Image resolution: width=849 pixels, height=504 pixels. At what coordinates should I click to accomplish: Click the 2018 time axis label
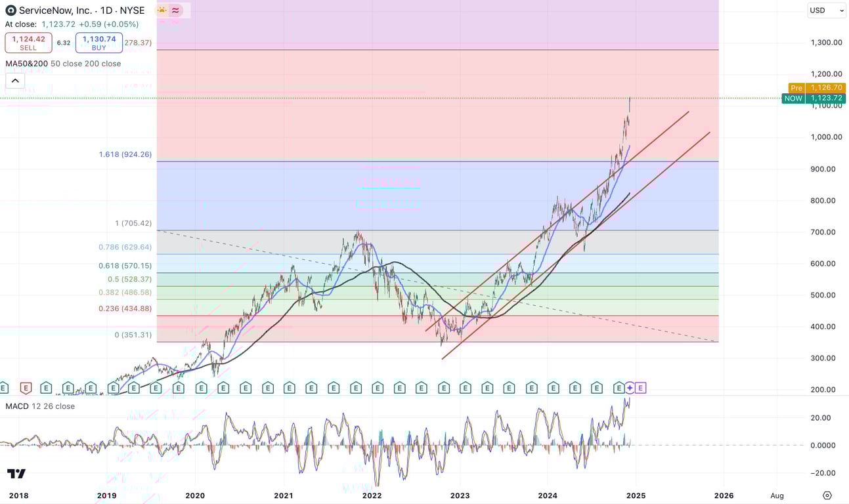19,495
